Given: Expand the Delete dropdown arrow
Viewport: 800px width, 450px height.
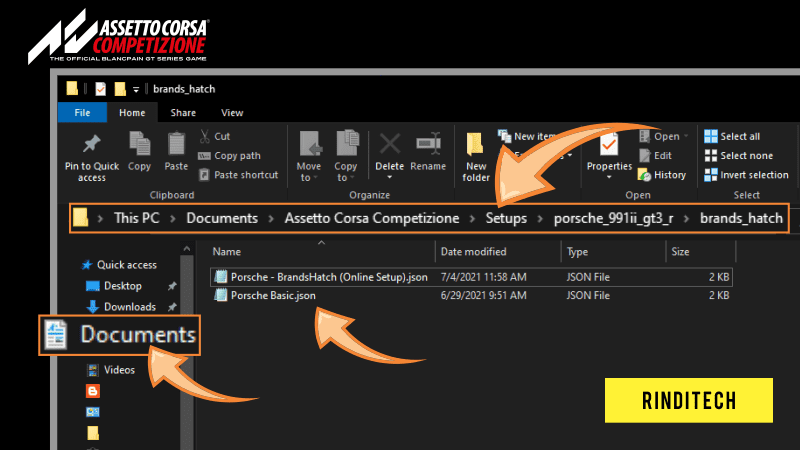Looking at the screenshot, I should (x=390, y=178).
